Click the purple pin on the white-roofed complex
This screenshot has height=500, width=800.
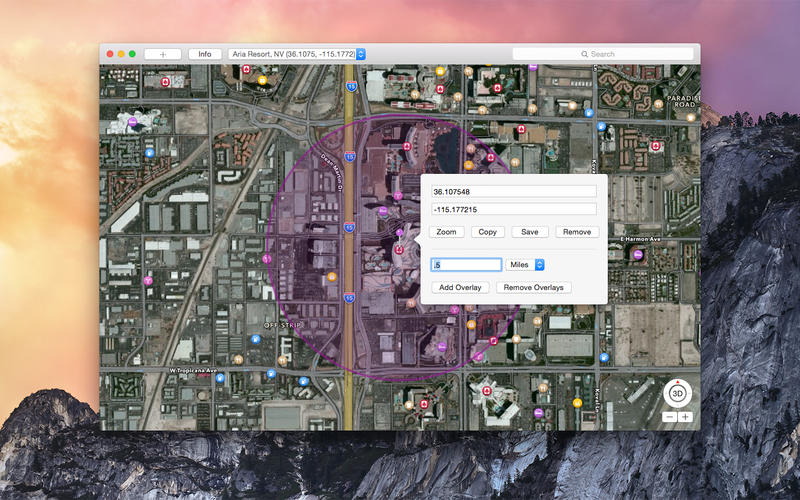(132, 121)
